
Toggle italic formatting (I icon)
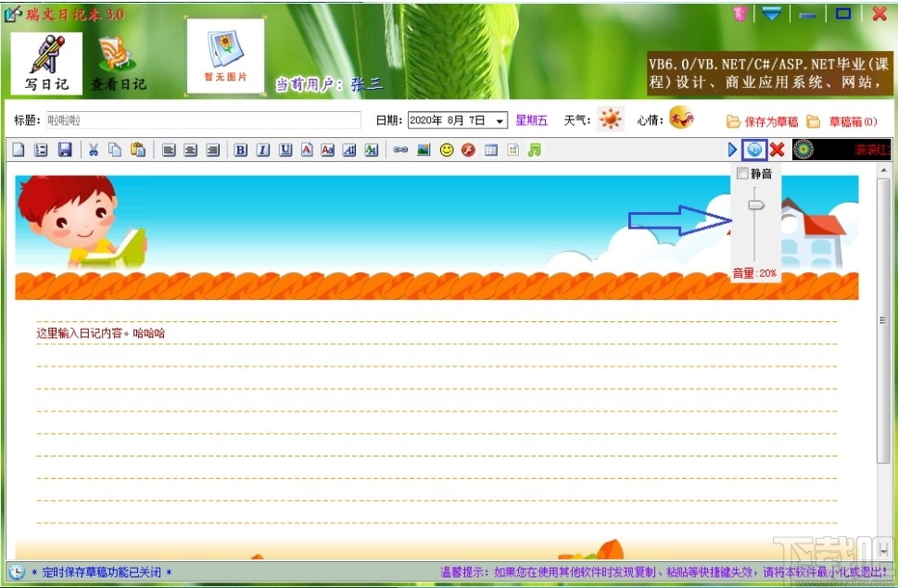(263, 150)
